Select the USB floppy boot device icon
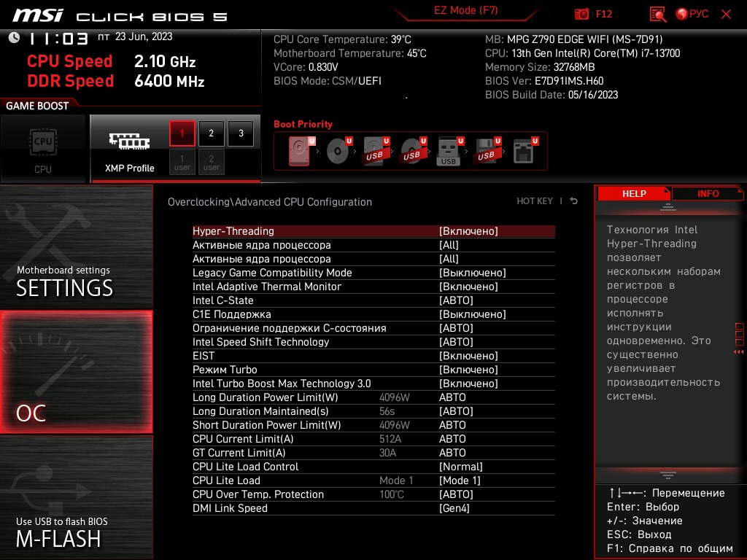The height and width of the screenshot is (560, 747). coord(487,150)
